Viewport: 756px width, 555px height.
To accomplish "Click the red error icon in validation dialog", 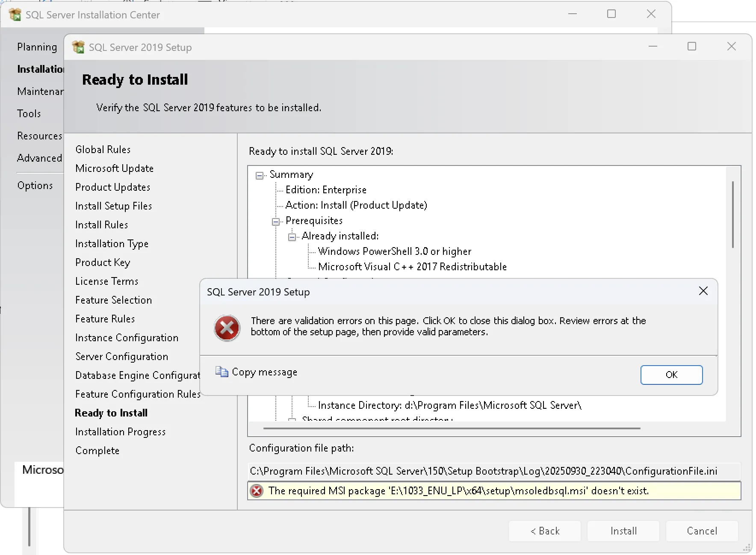I will coord(227,328).
